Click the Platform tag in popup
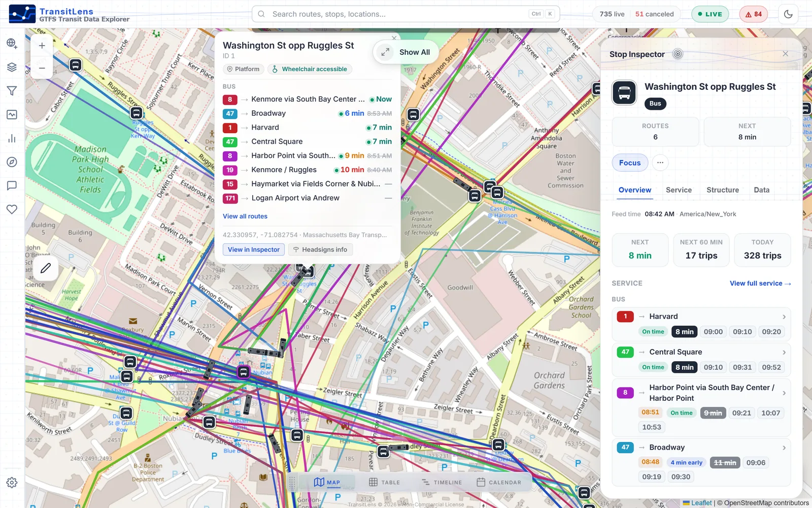Screen dimensions: 812x508 click(243, 69)
